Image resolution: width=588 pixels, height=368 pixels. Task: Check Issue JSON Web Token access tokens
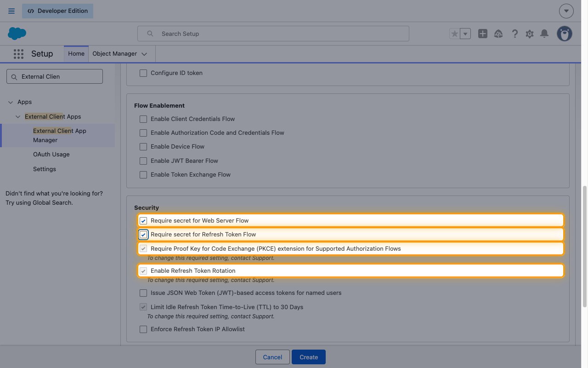click(143, 293)
